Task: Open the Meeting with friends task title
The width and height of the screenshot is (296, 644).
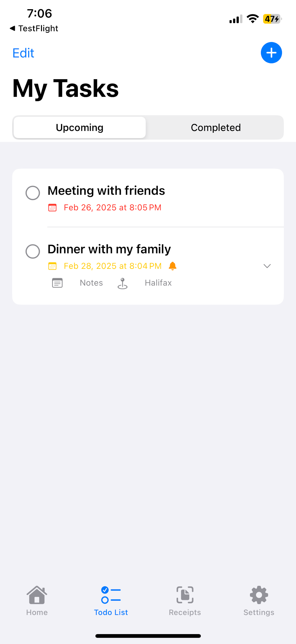Action: click(106, 190)
